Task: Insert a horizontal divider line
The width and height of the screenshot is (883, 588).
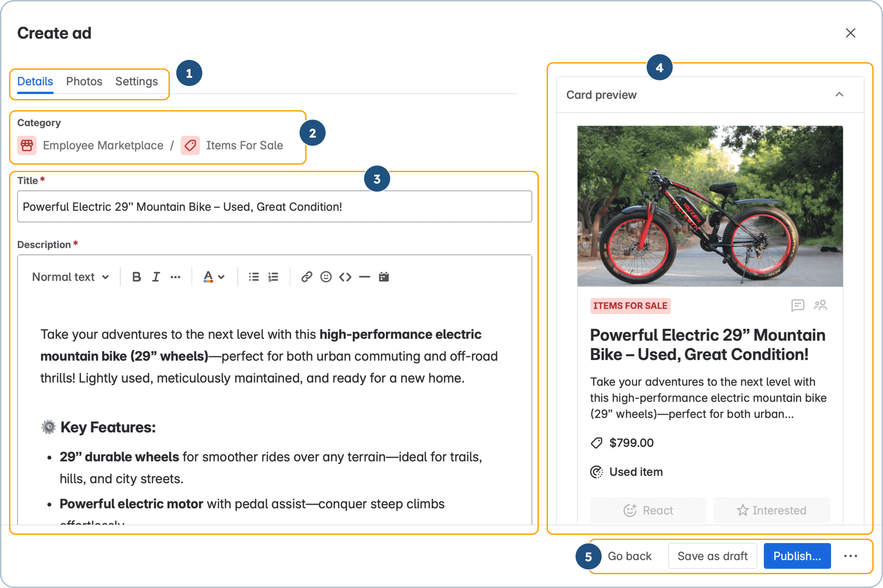Action: coord(364,277)
